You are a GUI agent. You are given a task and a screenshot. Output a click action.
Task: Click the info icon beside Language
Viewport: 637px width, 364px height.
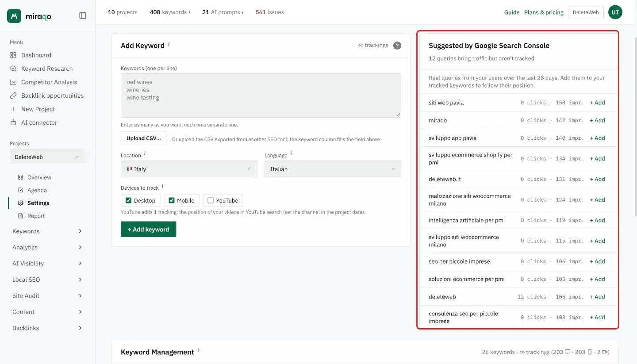point(291,154)
